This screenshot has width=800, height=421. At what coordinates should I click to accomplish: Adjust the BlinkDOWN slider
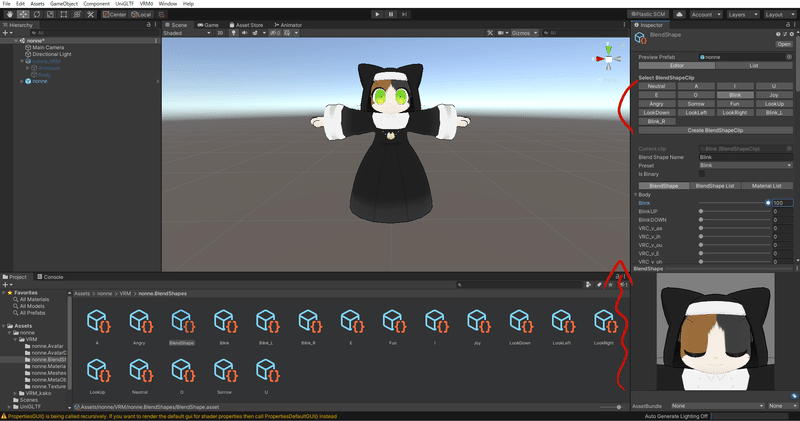(735, 220)
